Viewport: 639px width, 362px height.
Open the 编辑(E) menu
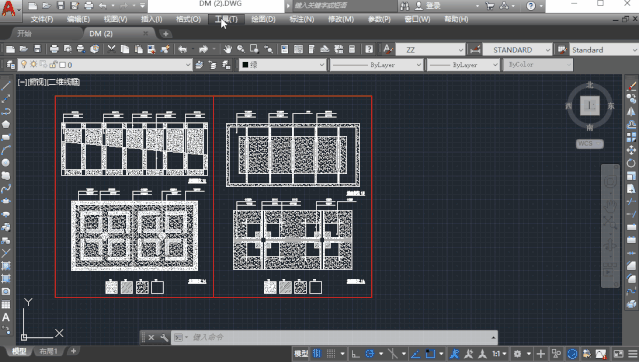point(78,19)
